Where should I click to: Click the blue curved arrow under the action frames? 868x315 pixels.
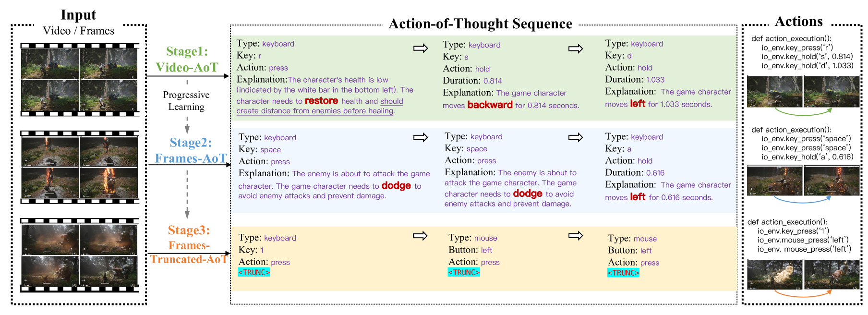click(803, 199)
